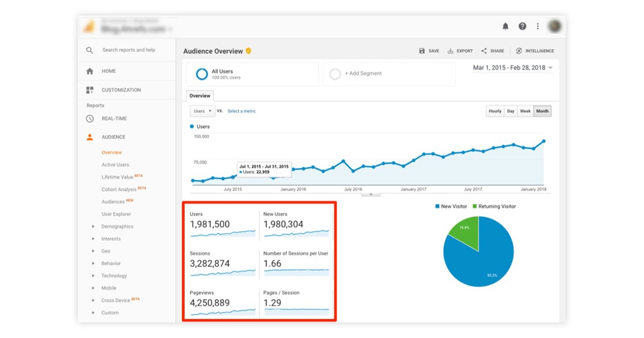Click the Home icon in sidebar

click(x=90, y=71)
